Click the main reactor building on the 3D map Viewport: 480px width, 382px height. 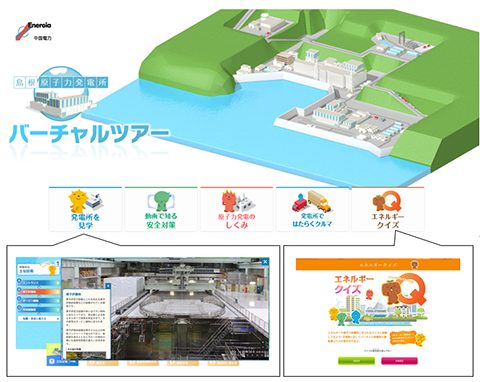342,74
